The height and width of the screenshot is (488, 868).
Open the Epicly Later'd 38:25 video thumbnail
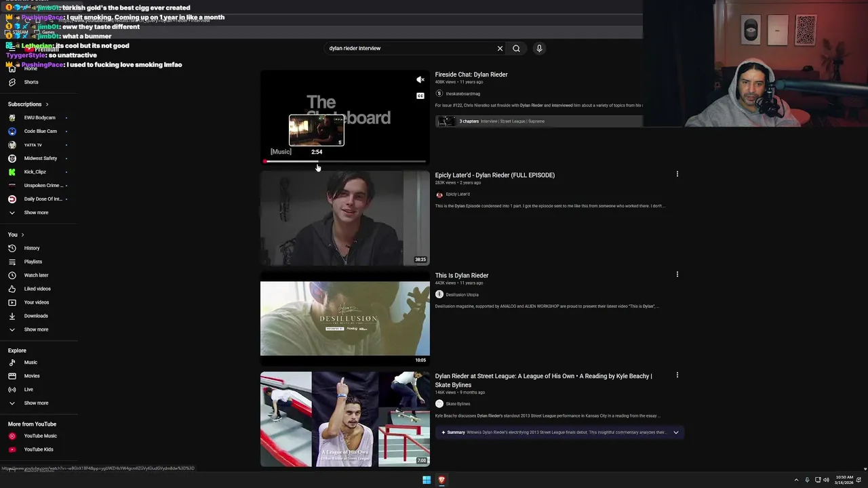pos(345,218)
